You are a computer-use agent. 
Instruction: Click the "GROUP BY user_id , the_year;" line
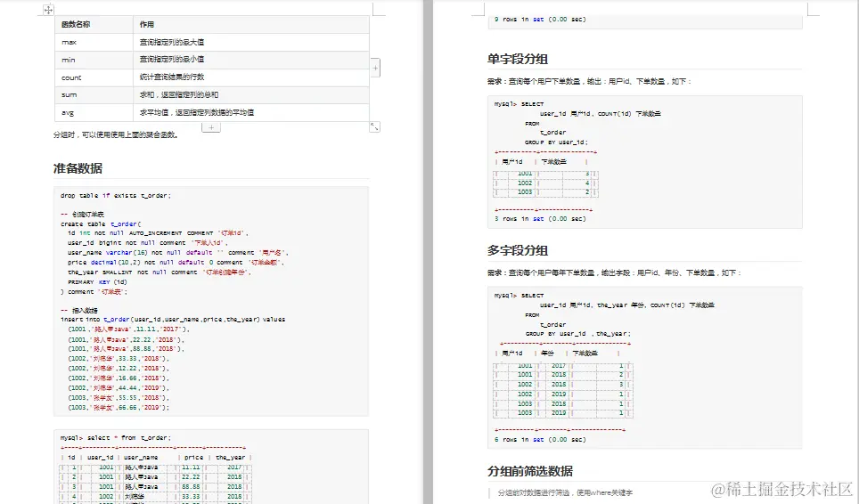[x=578, y=334]
